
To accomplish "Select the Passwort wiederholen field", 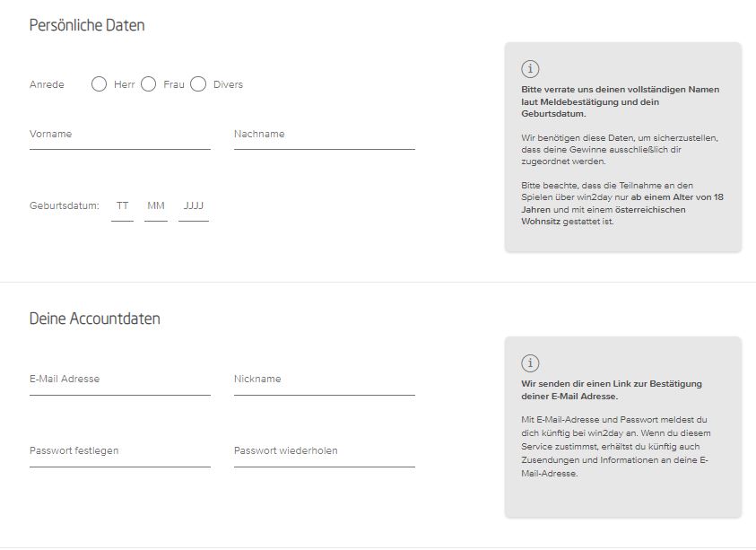I will pos(324,451).
